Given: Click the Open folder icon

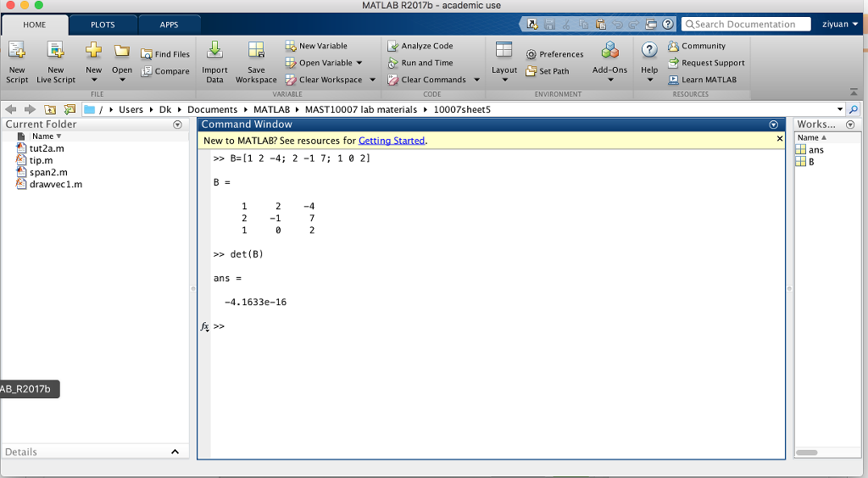Looking at the screenshot, I should pyautogui.click(x=122, y=51).
